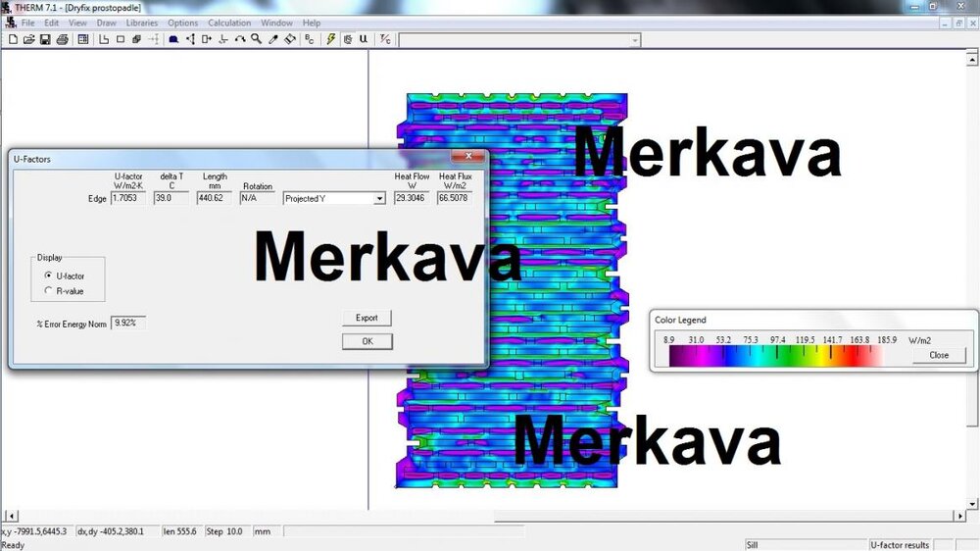Click the U-factor value field
980x551 pixels.
[x=128, y=198]
